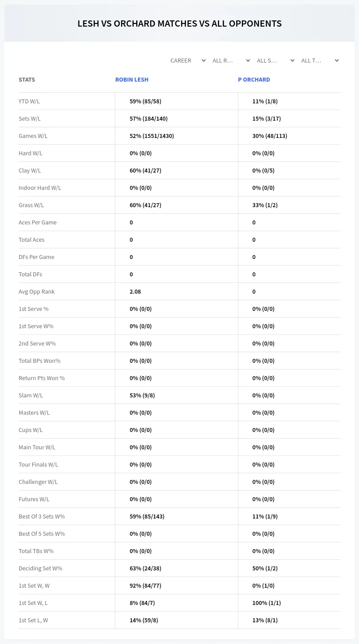Screen dimensions: 359x644
Task: Click Orchard's 1st Set L, W value 13% (8/1)
Action: [x=265, y=620]
